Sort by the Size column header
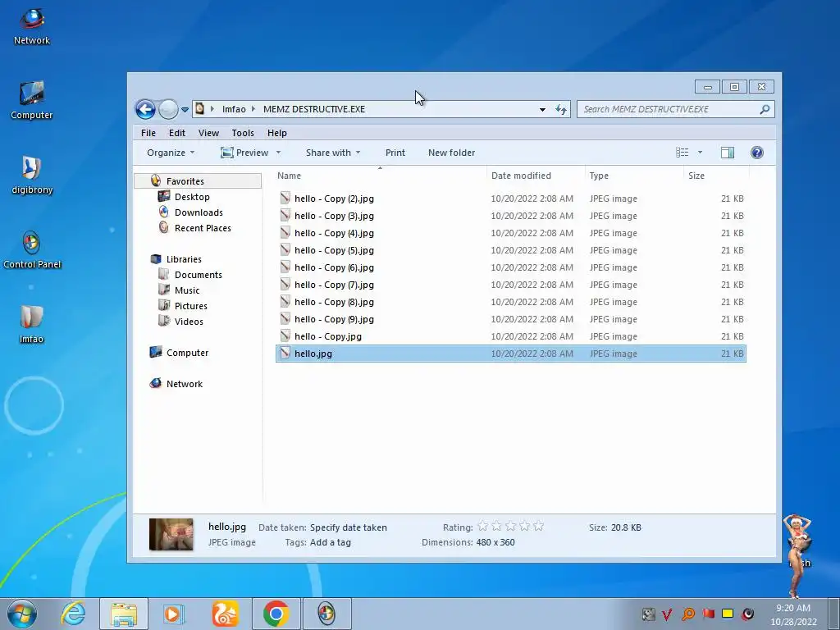Image resolution: width=840 pixels, height=630 pixels. click(x=716, y=176)
